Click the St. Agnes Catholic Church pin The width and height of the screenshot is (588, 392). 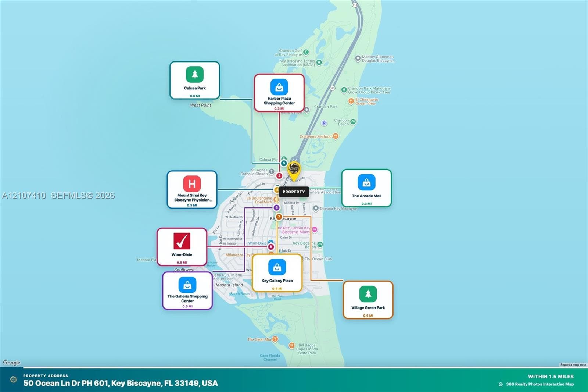tap(272, 171)
